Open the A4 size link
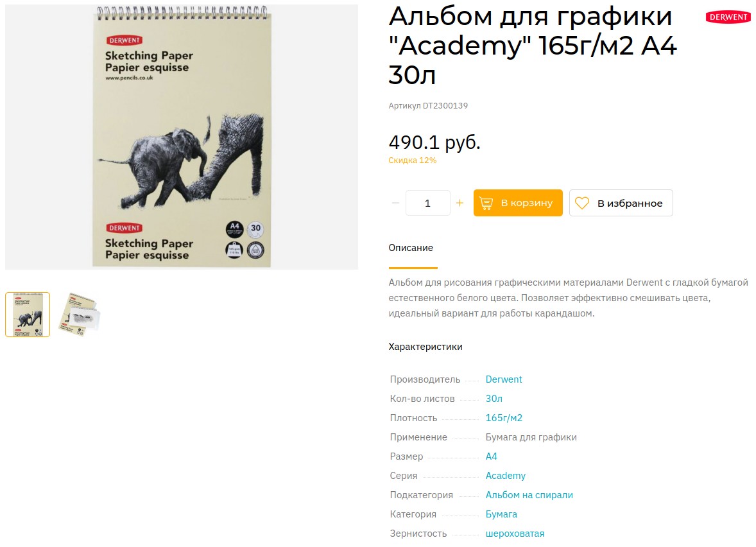756x547 pixels. coord(491,457)
